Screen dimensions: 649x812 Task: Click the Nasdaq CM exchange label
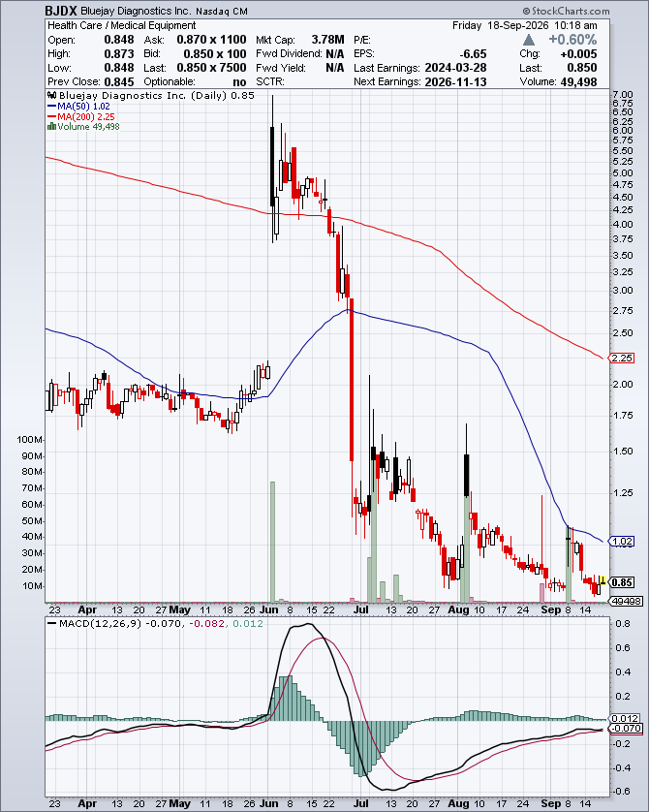click(x=222, y=12)
